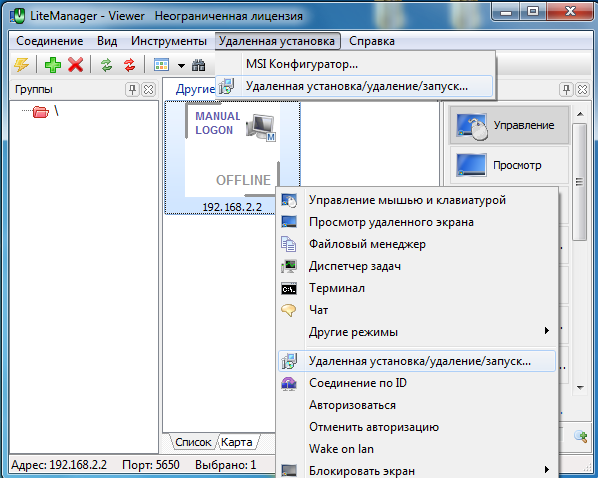This screenshot has width=598, height=478.
Task: Open Диспетчер задач from context menu
Action: tap(416, 266)
